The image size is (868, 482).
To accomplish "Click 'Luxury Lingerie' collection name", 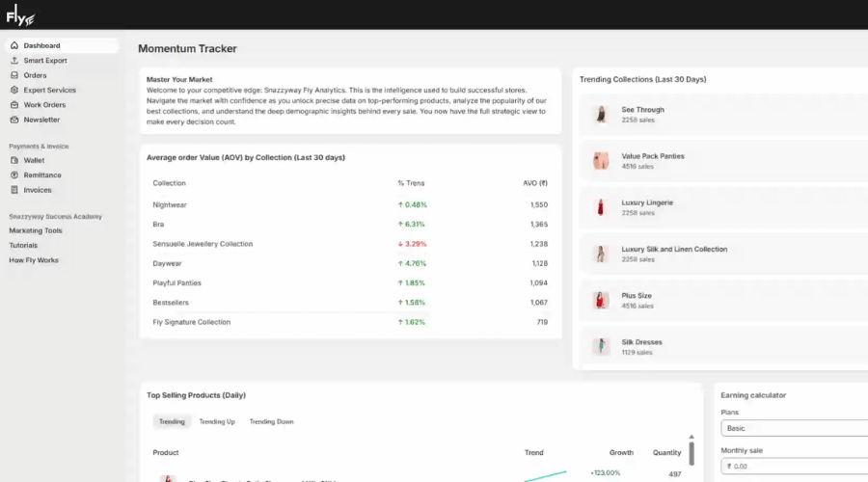I will (647, 202).
